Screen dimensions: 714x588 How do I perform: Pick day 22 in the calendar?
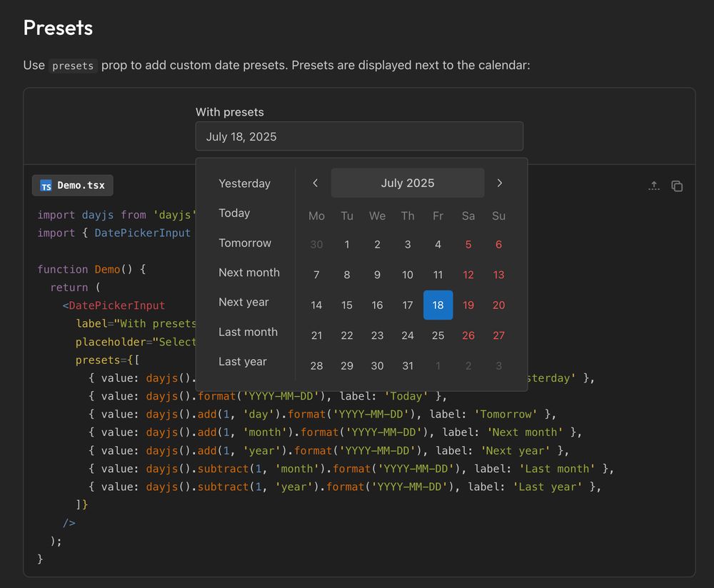pyautogui.click(x=347, y=335)
